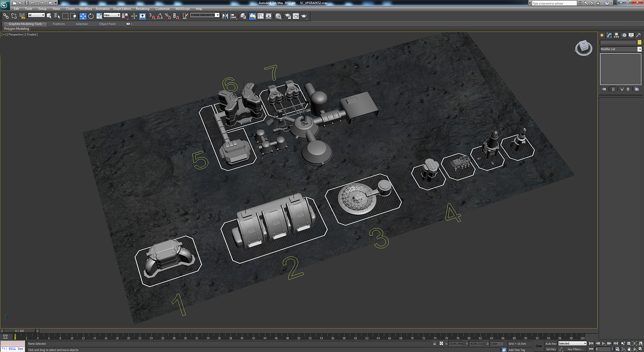Open the Rendering menu

[143, 9]
